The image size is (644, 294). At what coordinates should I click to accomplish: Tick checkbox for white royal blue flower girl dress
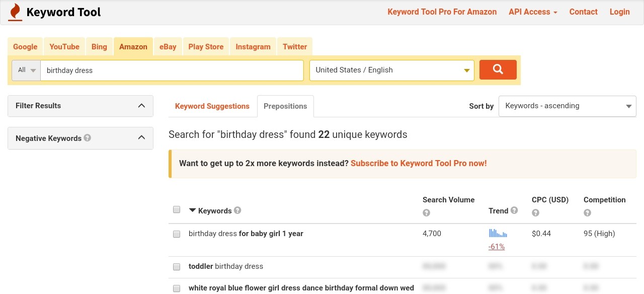(177, 288)
